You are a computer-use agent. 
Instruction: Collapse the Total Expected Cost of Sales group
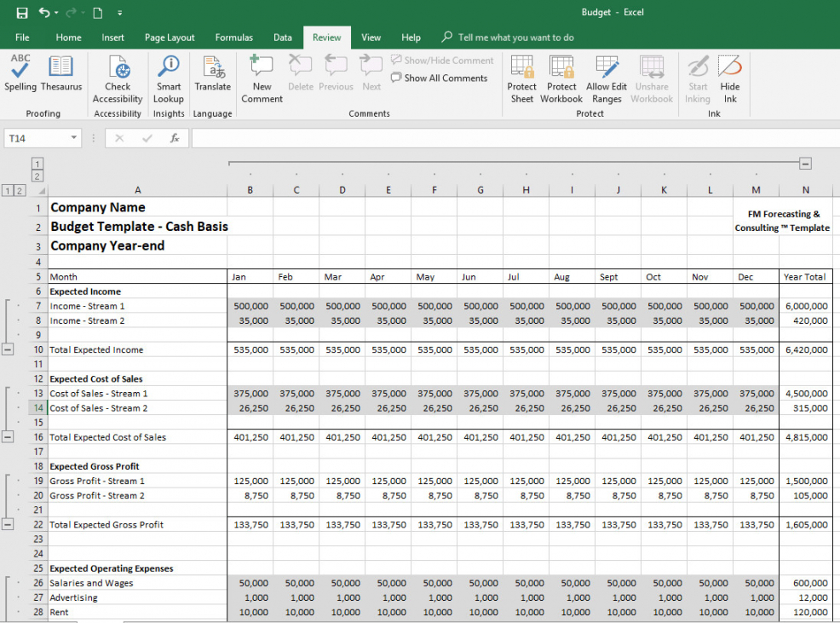(9, 437)
